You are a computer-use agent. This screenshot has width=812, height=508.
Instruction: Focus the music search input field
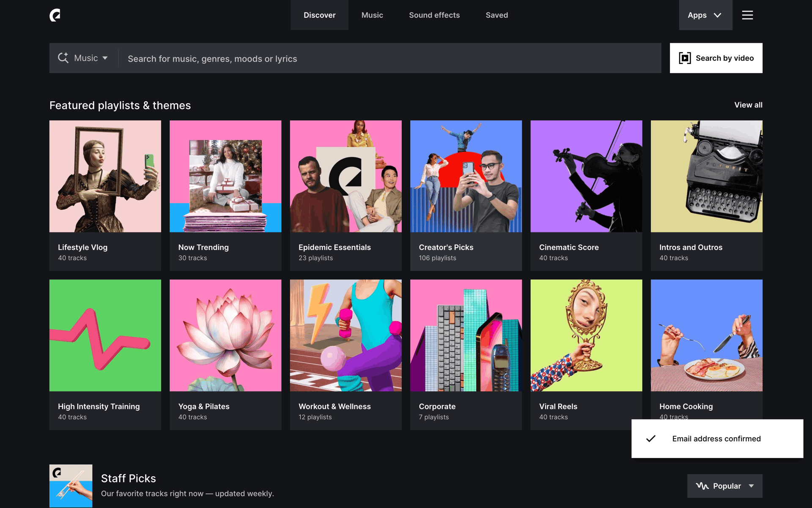(x=390, y=58)
